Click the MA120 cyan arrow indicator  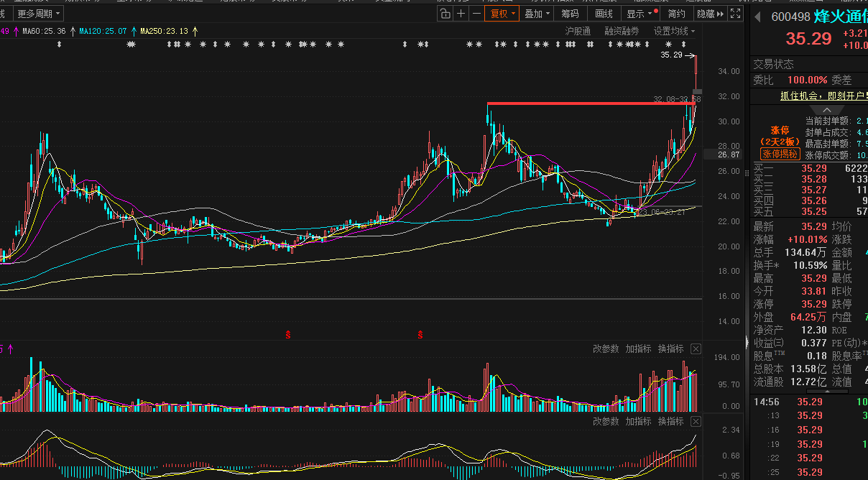[x=134, y=32]
